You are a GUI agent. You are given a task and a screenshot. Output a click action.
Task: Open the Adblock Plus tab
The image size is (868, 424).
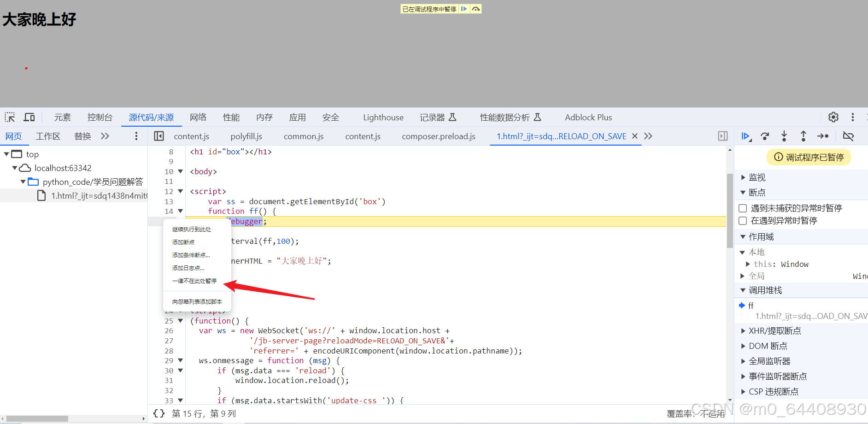[x=588, y=118]
